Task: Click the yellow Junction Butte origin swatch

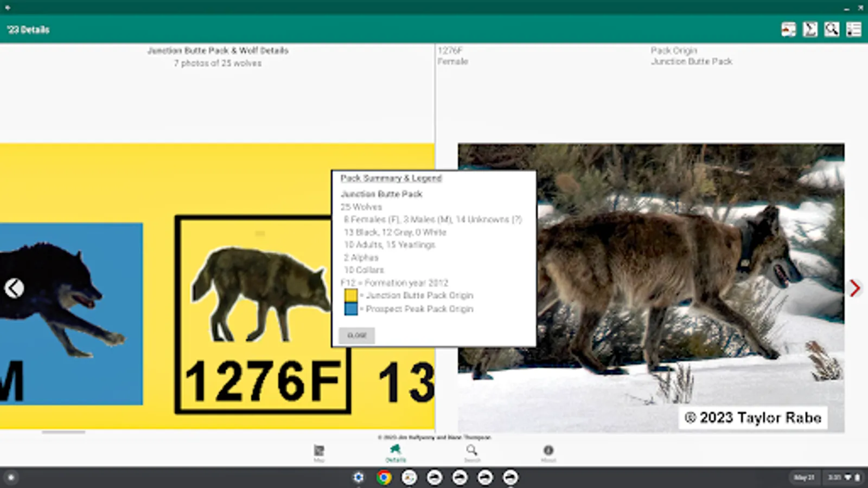Action: tap(351, 296)
